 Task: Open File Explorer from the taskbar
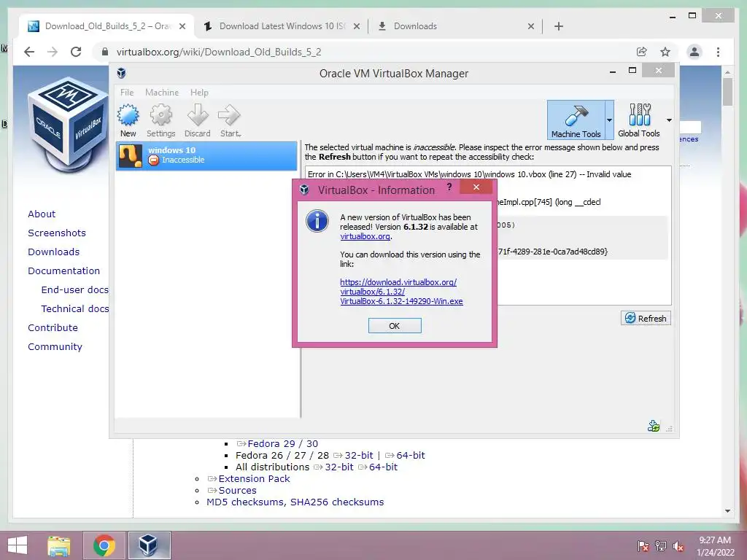point(59,545)
